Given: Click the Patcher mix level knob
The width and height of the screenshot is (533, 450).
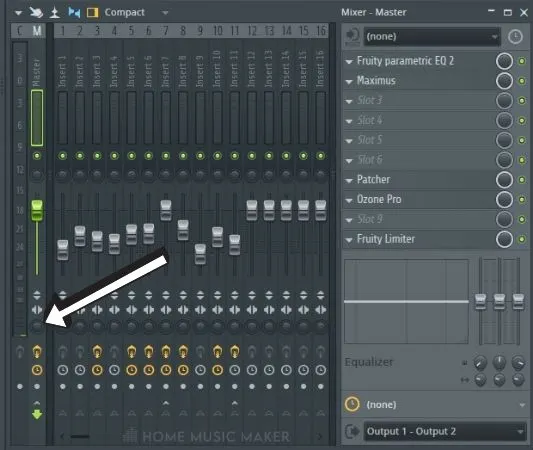Looking at the screenshot, I should (504, 180).
